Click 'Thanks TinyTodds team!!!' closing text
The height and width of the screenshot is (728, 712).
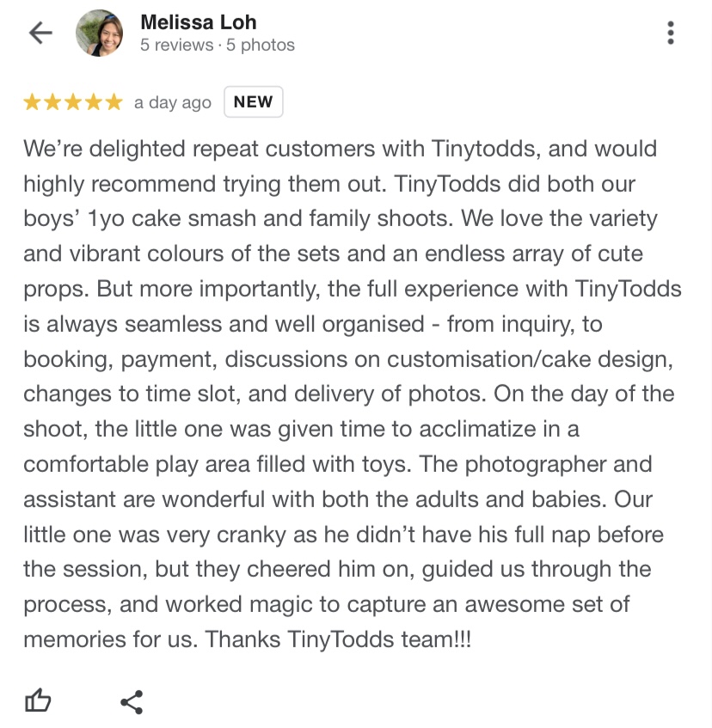pos(338,639)
